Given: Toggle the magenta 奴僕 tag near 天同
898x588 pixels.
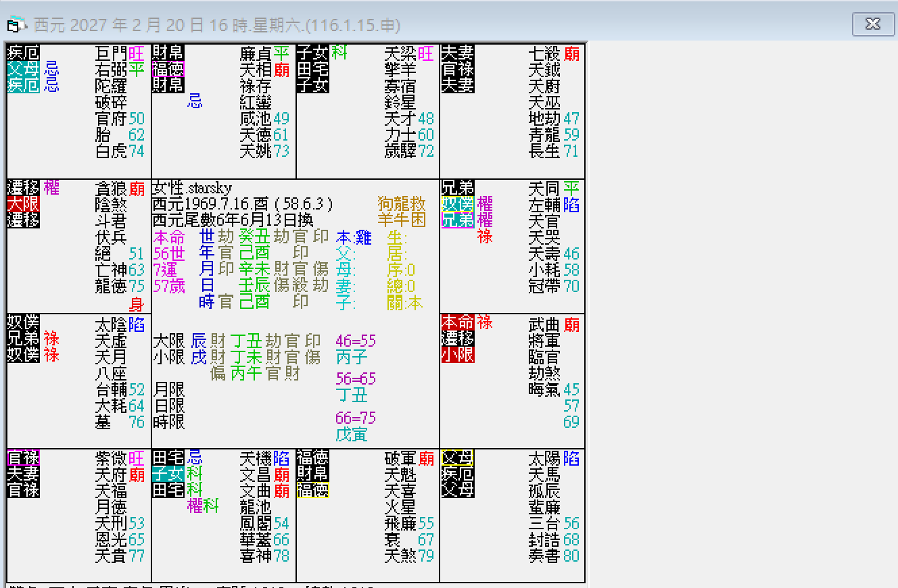Looking at the screenshot, I should pyautogui.click(x=456, y=205).
